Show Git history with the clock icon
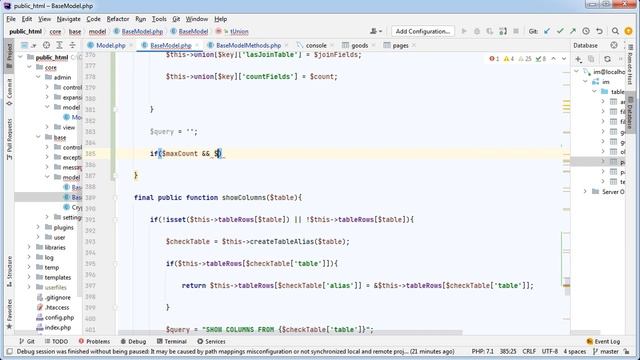Screen dimensions: 640x360 [x=586, y=31]
